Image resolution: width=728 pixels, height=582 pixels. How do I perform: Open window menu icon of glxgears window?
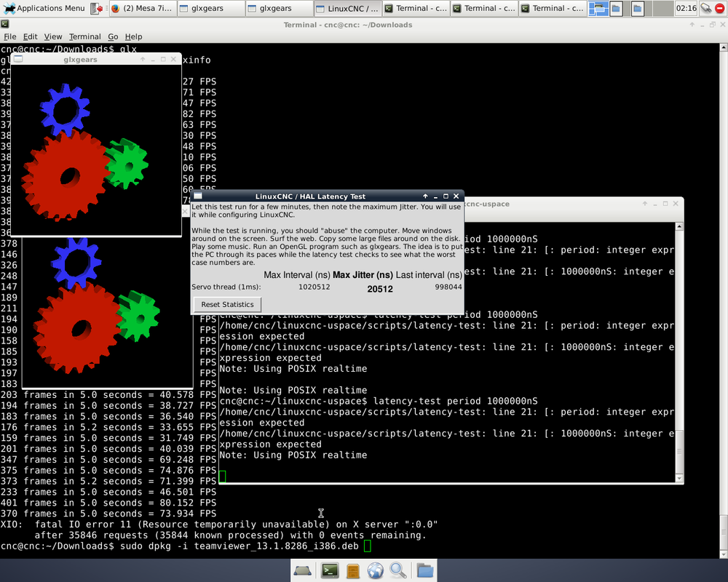pos(18,60)
